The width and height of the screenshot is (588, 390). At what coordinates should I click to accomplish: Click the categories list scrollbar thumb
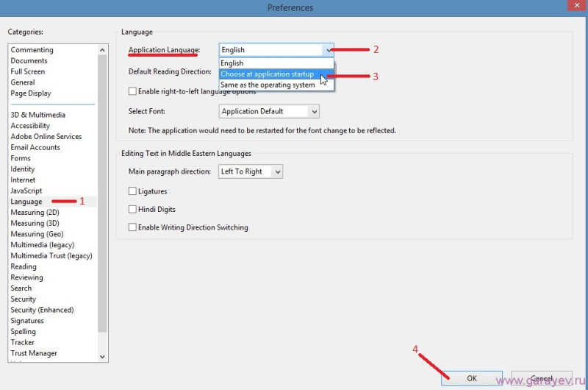[x=102, y=194]
